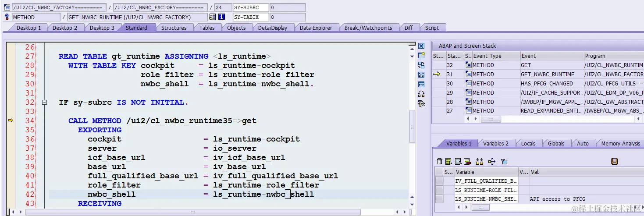Open the Objects tab
Screen dimensions: 644x216
236,28
